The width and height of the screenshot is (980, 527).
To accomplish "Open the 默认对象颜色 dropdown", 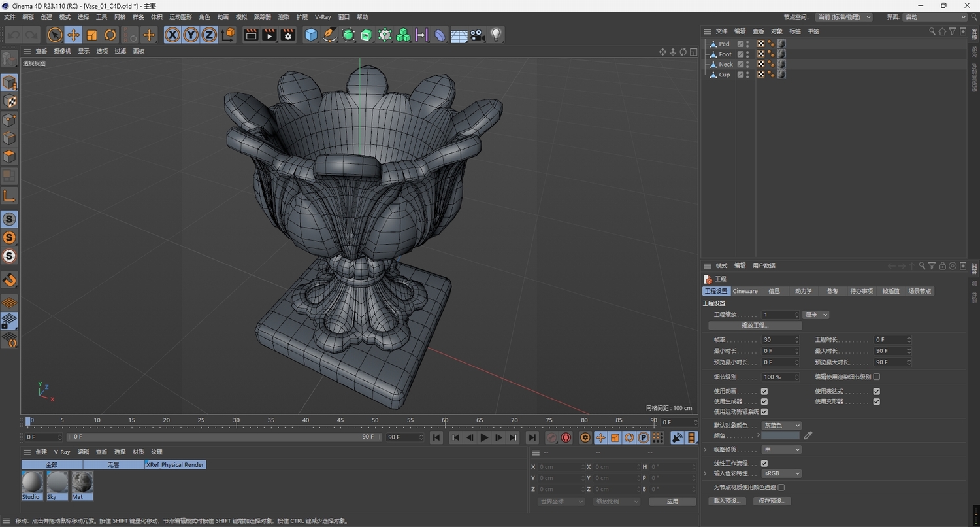I will coord(781,426).
